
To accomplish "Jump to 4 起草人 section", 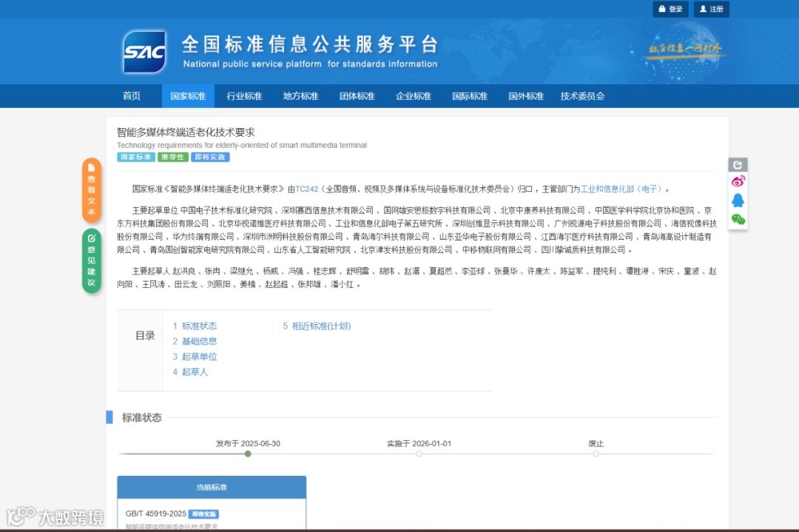I will (190, 371).
